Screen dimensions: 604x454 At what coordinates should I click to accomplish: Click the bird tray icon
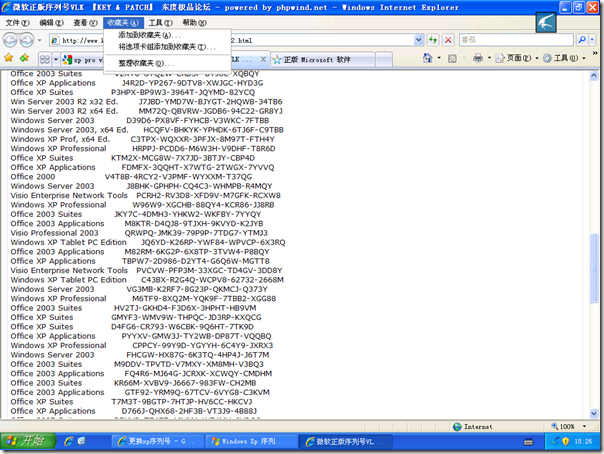pos(555,441)
